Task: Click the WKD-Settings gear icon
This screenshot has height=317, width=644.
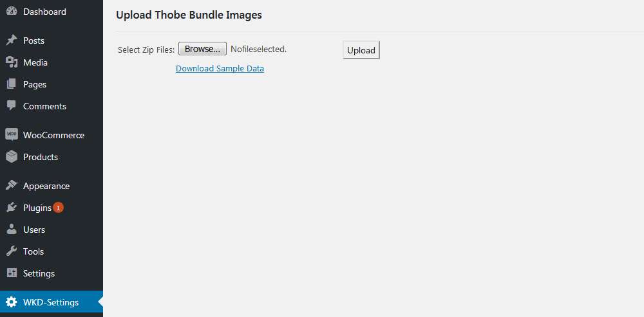Action: click(12, 302)
